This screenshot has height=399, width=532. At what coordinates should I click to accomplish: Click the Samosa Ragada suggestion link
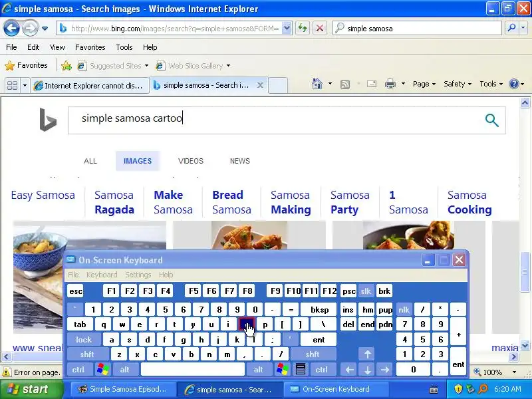click(x=114, y=202)
